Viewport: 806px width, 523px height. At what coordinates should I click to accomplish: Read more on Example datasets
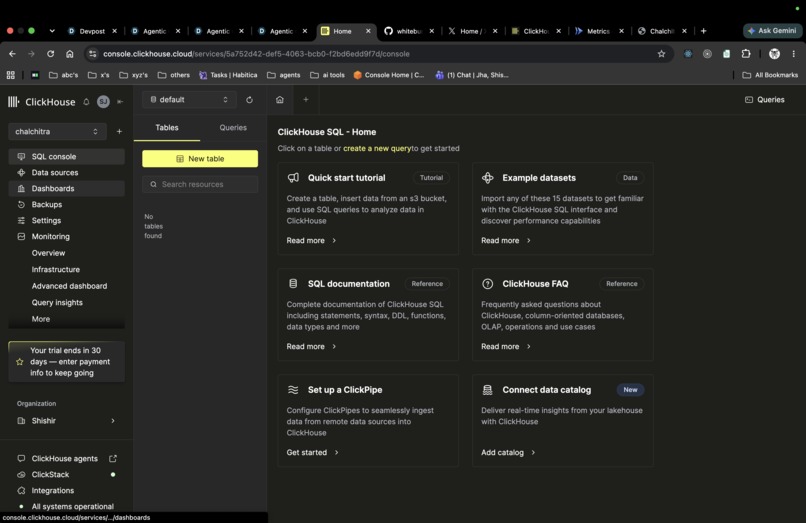[x=505, y=240]
